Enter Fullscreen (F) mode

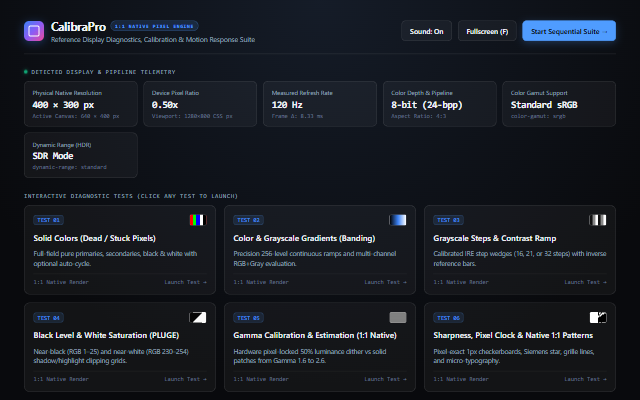tap(487, 31)
